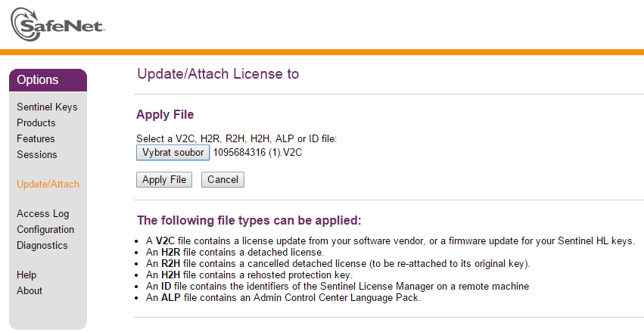644x332 pixels.
Task: Click the Vybrat soubor file chooser button
Action: pos(173,152)
